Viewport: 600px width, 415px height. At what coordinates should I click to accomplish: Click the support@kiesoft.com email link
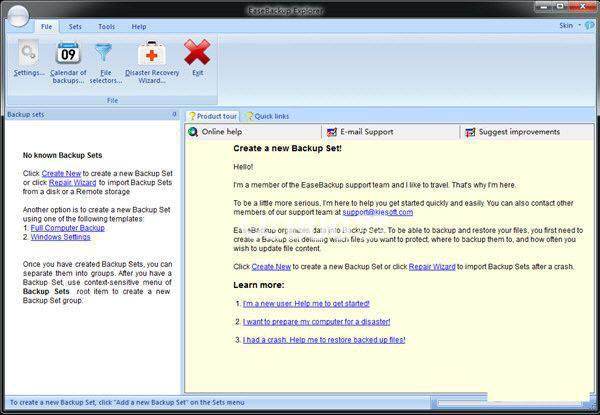pos(378,212)
